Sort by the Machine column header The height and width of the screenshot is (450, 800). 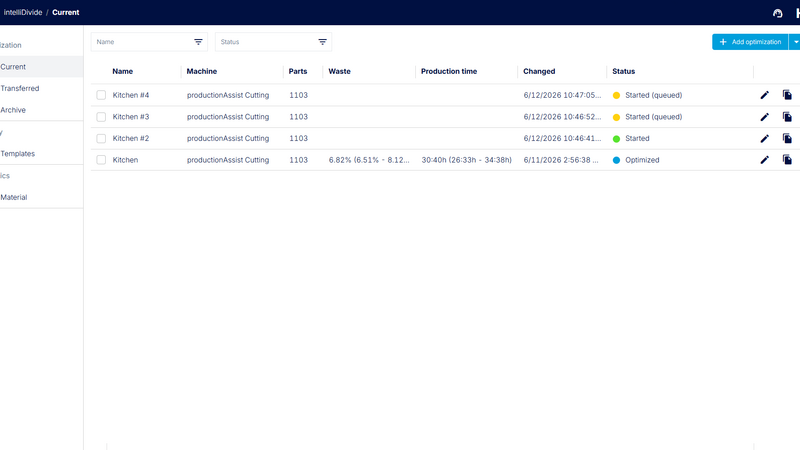202,71
